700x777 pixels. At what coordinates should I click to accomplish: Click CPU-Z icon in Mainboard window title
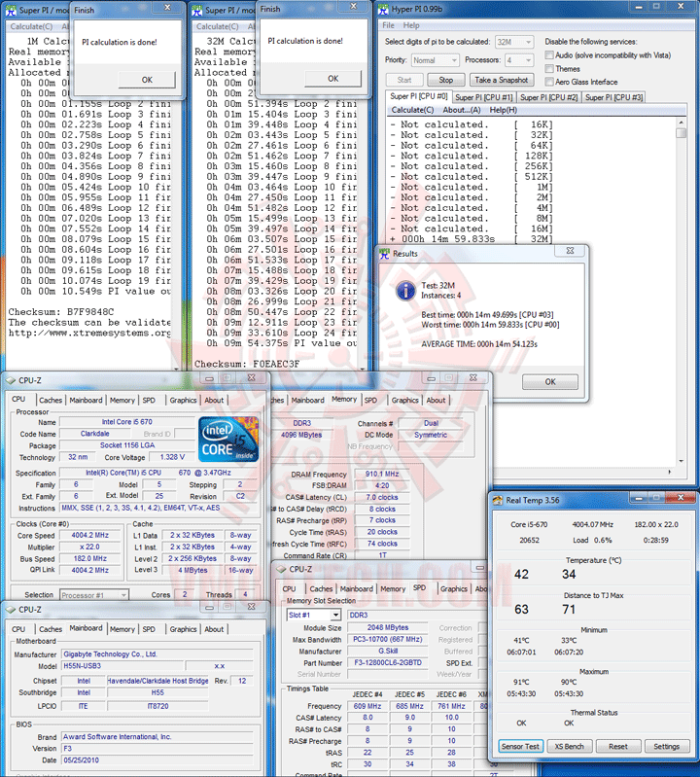click(x=10, y=610)
